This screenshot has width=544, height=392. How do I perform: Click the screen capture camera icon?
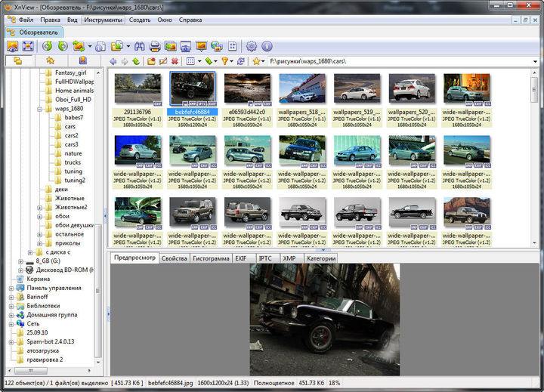coord(185,46)
